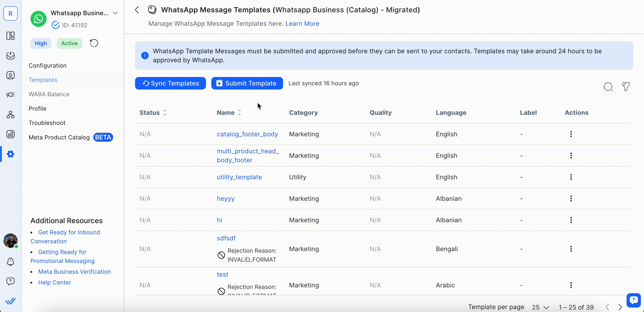Open the WABA Balance menu item
Screen dimensions: 644x312
point(49,94)
